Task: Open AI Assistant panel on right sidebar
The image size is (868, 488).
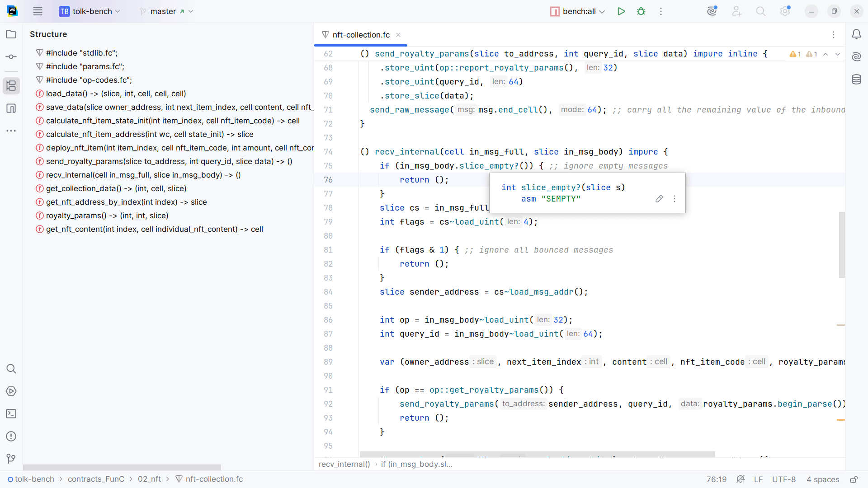Action: (857, 57)
